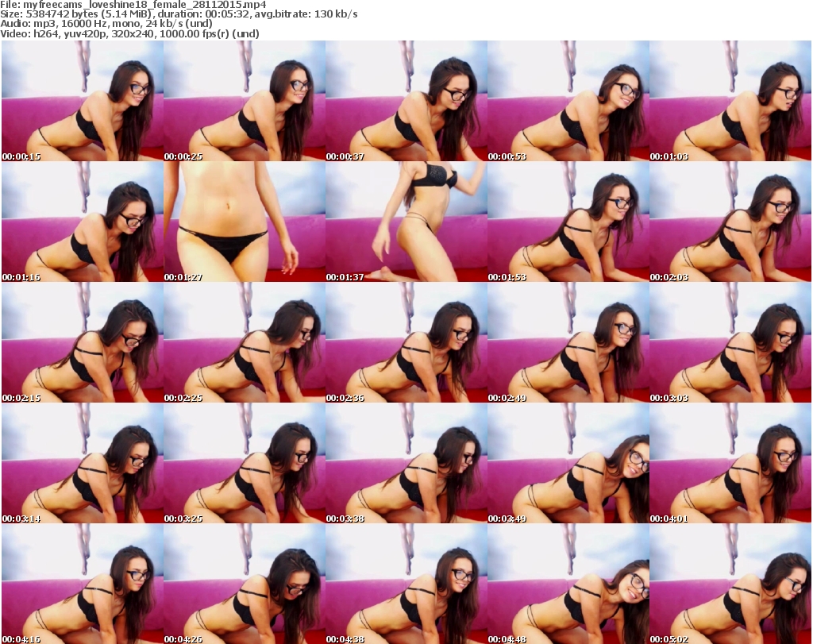Select the thumbnail stamped 00:03:14
The image size is (813, 644).
[83, 464]
